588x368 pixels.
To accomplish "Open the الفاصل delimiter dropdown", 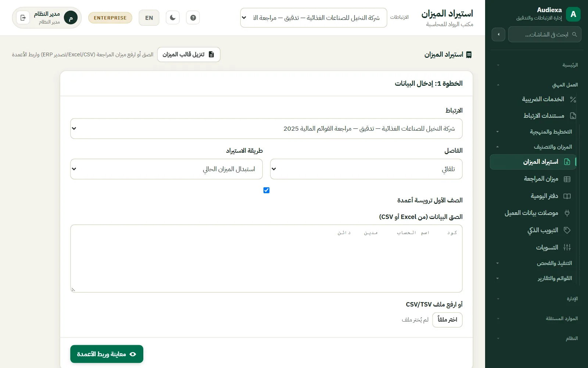I will pos(366,169).
